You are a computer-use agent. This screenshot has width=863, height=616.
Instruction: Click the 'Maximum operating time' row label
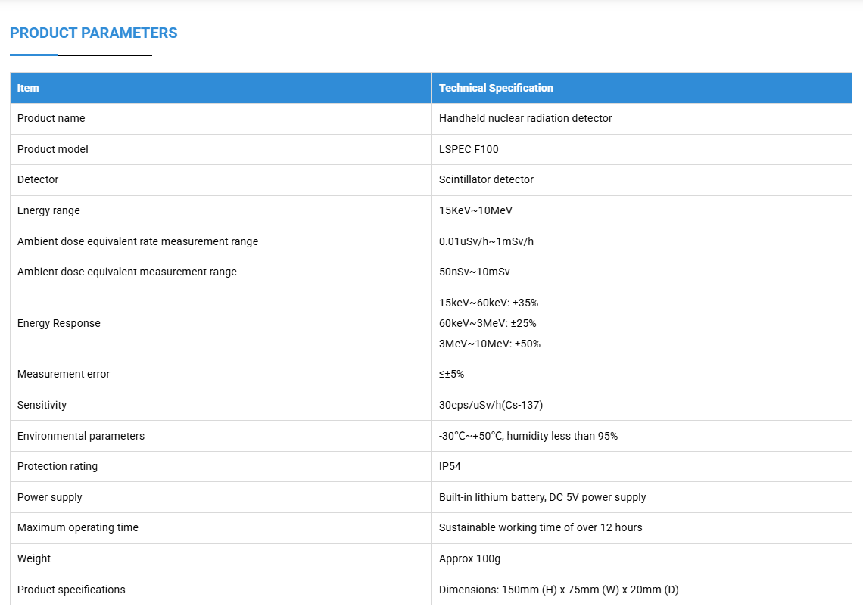(x=78, y=527)
